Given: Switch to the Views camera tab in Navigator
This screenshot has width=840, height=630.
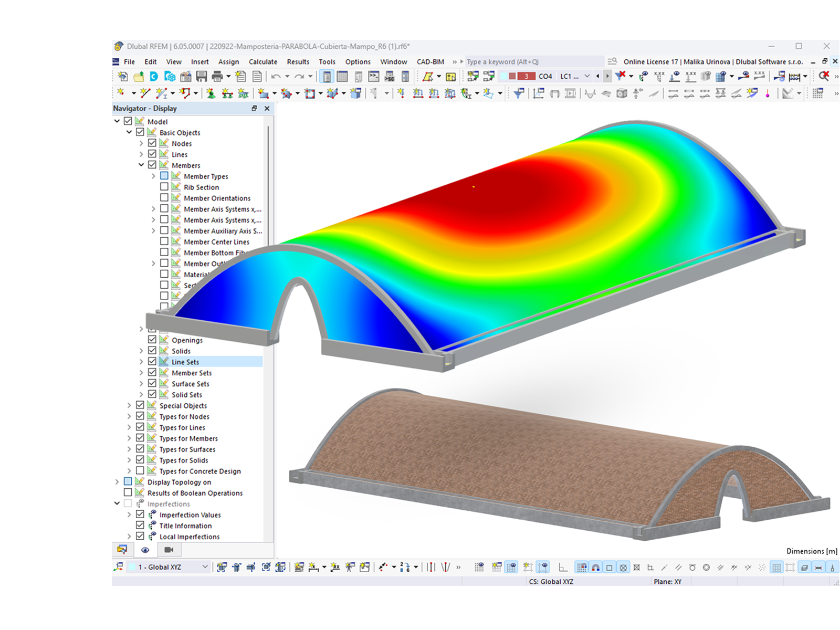Looking at the screenshot, I should pyautogui.click(x=169, y=550).
